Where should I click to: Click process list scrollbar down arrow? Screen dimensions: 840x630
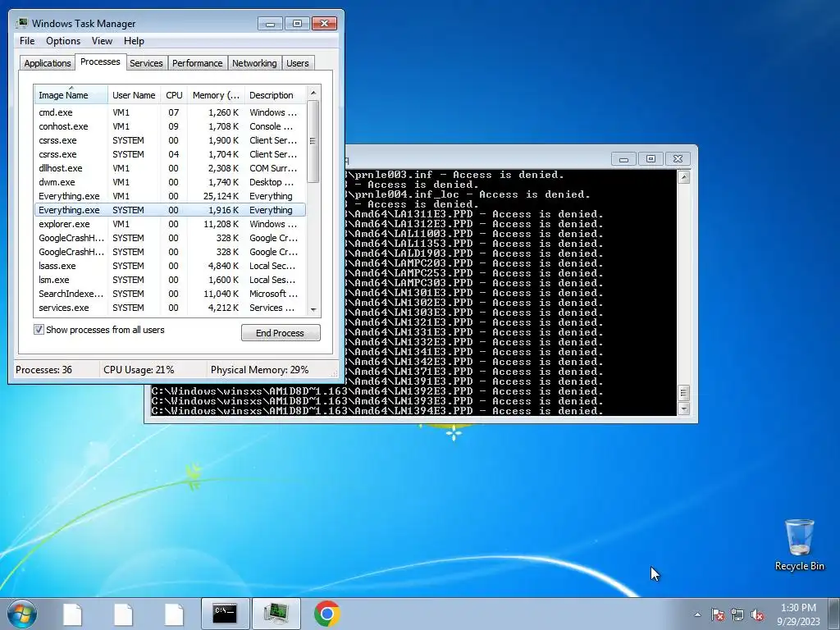tap(313, 309)
